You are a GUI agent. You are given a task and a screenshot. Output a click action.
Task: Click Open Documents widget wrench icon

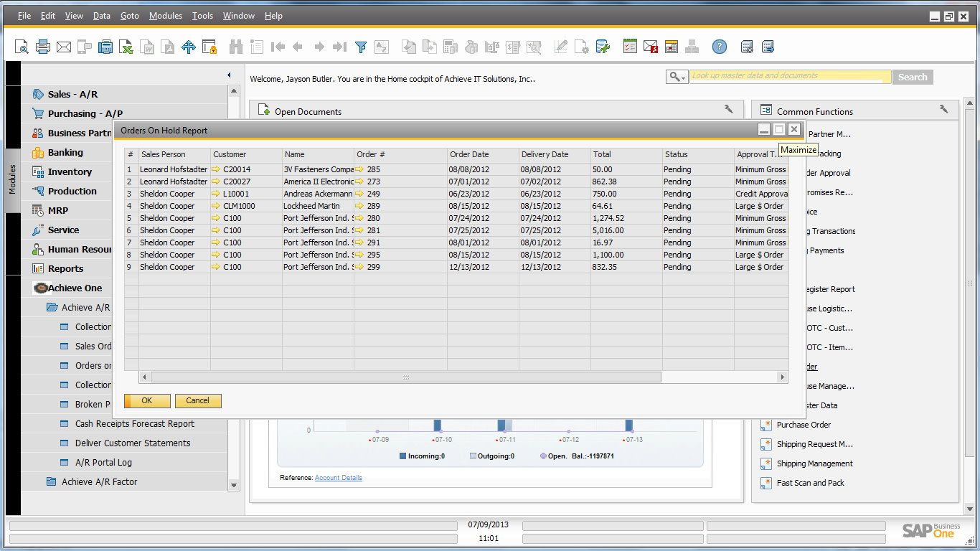729,110
